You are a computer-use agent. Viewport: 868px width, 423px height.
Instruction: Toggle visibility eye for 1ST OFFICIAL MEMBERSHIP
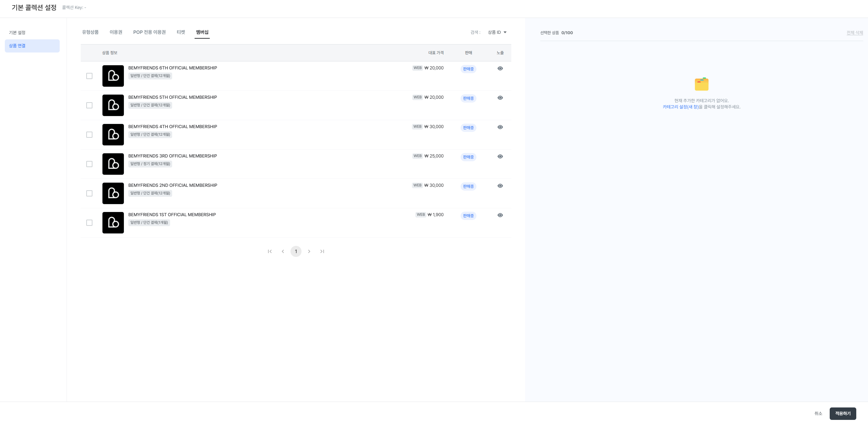(x=500, y=215)
